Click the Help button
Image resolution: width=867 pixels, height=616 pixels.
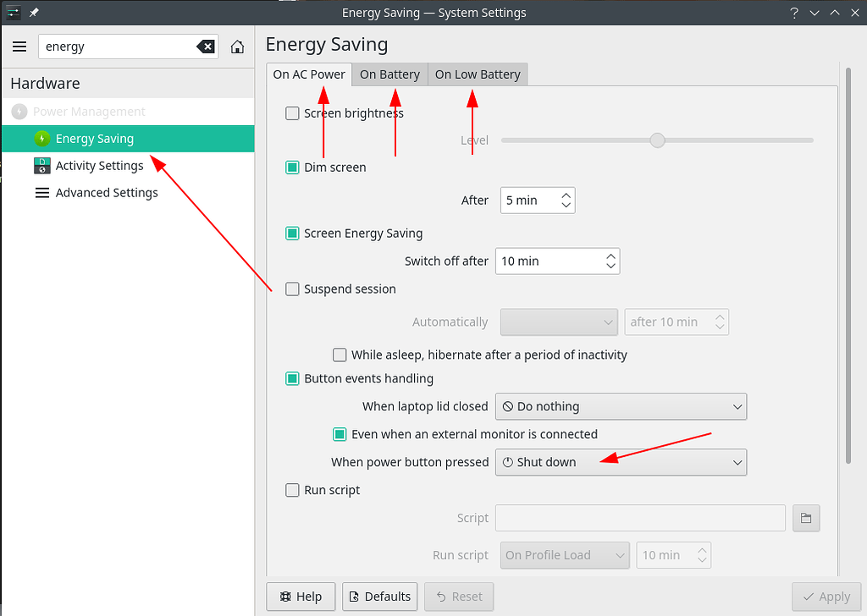[x=301, y=597]
